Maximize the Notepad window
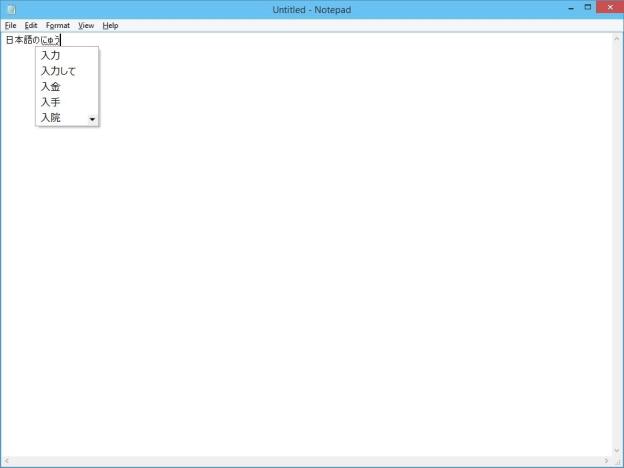Viewport: 624px width, 468px height. click(588, 7)
